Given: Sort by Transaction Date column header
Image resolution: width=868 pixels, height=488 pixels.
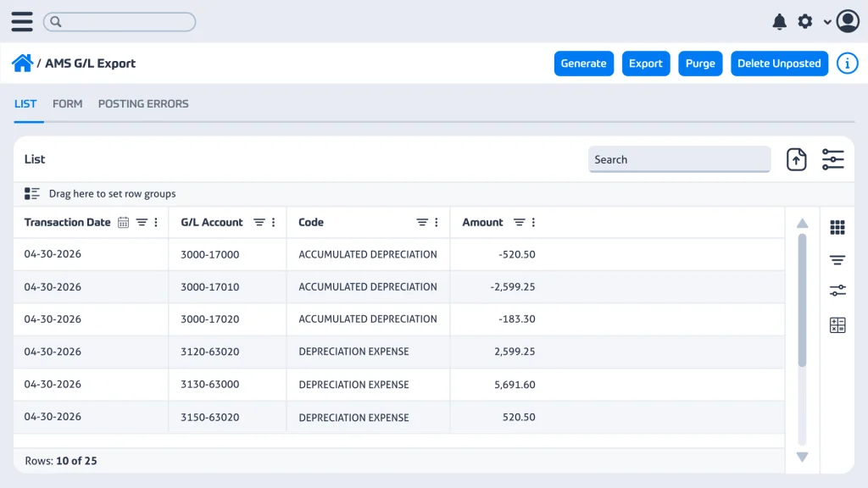Looking at the screenshot, I should (67, 223).
